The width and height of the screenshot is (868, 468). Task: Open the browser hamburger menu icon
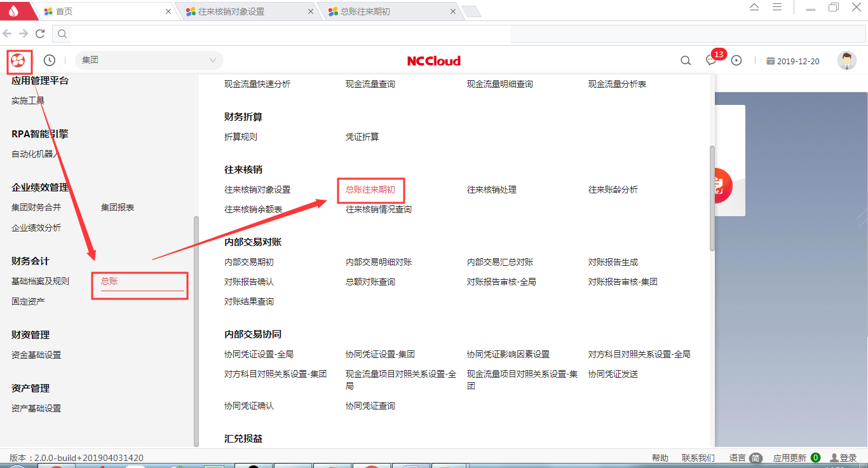pos(776,8)
